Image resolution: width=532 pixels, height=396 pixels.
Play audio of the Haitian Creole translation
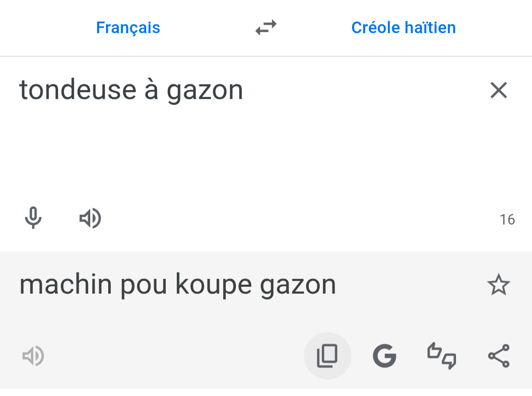click(x=33, y=356)
